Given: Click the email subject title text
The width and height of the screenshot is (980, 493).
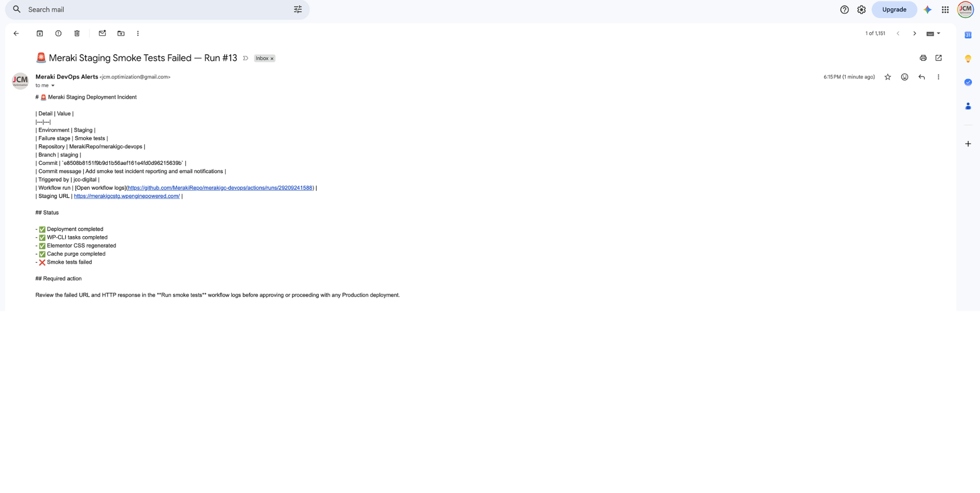Looking at the screenshot, I should coord(136,58).
